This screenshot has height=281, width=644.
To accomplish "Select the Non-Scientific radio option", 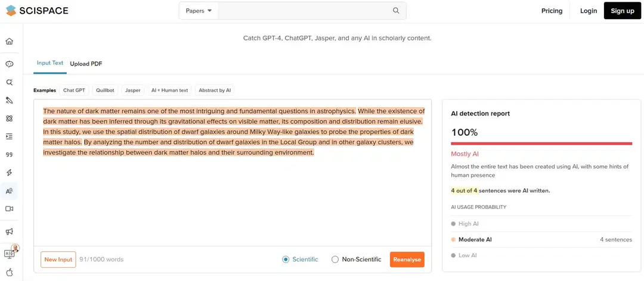I will [x=335, y=260].
